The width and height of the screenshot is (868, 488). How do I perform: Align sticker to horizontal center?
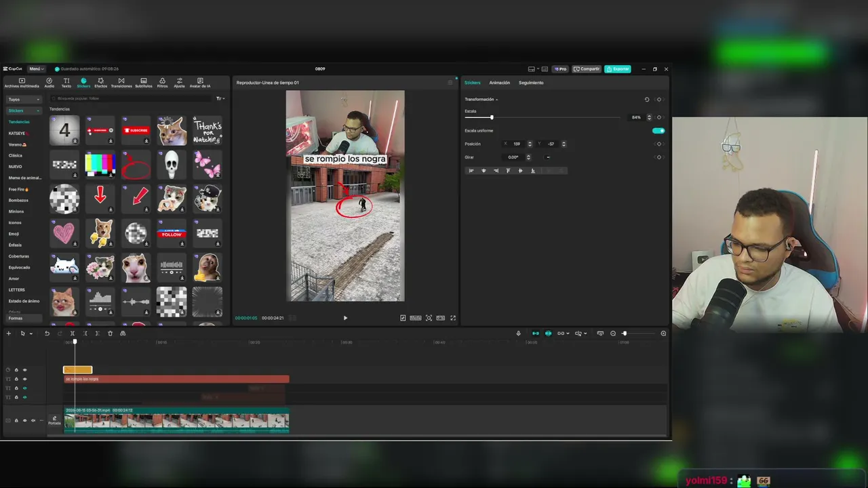[x=484, y=171]
